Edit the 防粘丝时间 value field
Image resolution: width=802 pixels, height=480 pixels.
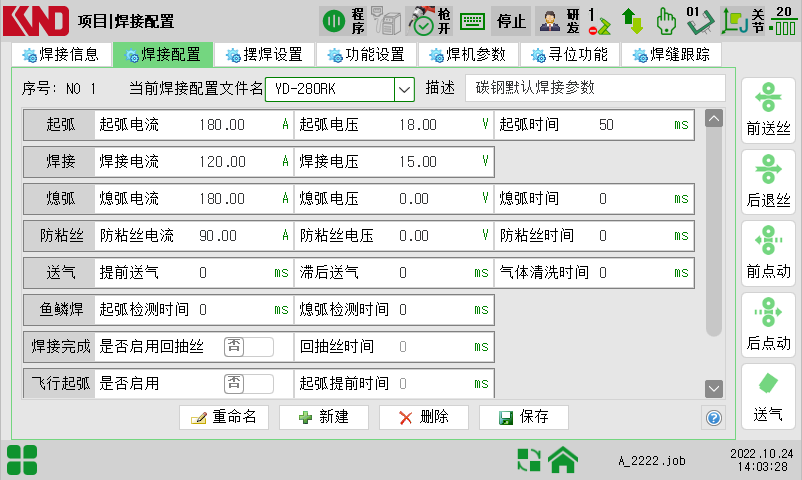603,236
